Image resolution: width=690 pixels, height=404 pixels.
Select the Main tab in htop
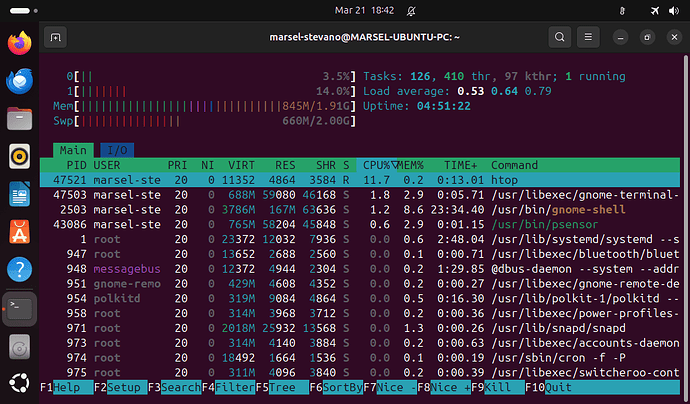click(x=73, y=150)
